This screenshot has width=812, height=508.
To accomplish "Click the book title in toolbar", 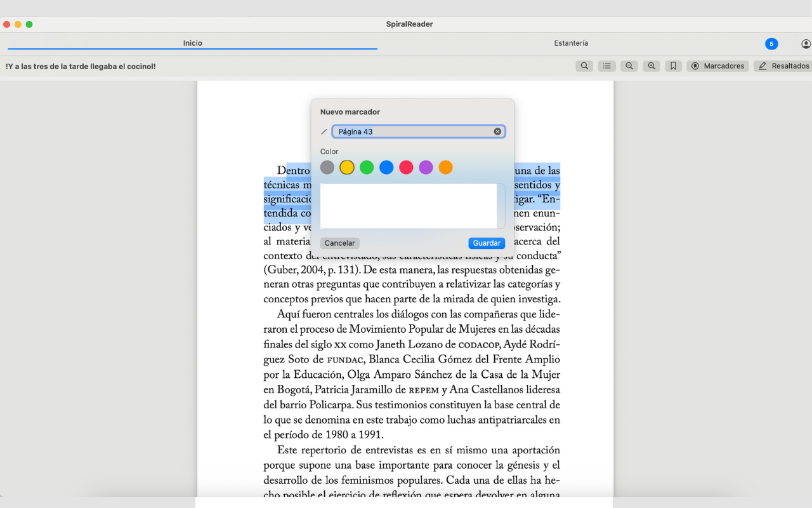I will (x=81, y=66).
